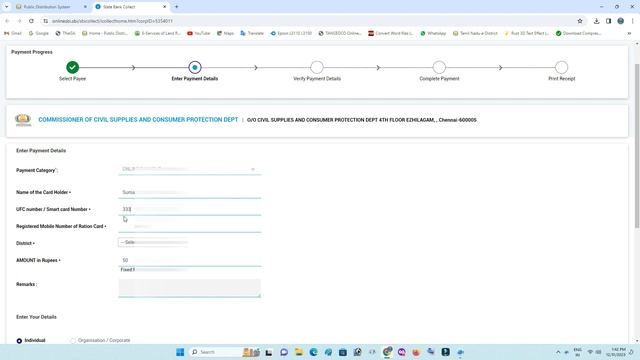Image resolution: width=640 pixels, height=360 pixels.
Task: Open the Gmail bookmark
Action: pos(13,33)
